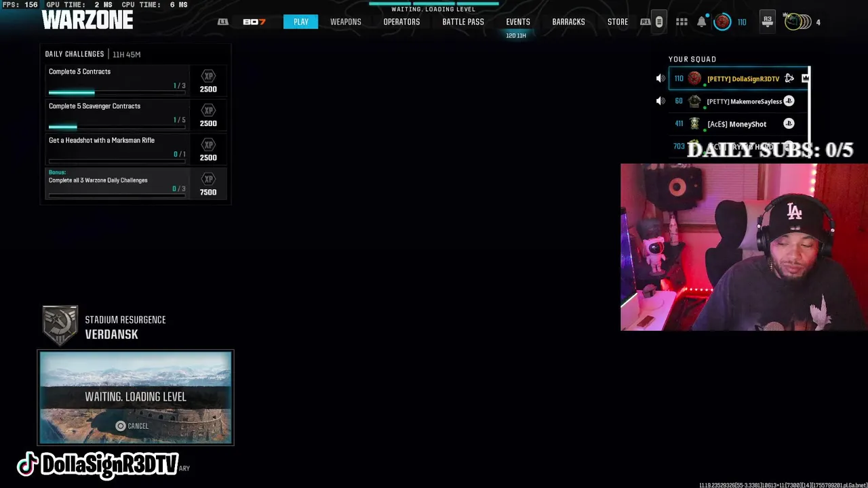Select squad member [PETTY] DollaSignR3DTV
Viewport: 868px width, 488px height.
pos(739,79)
